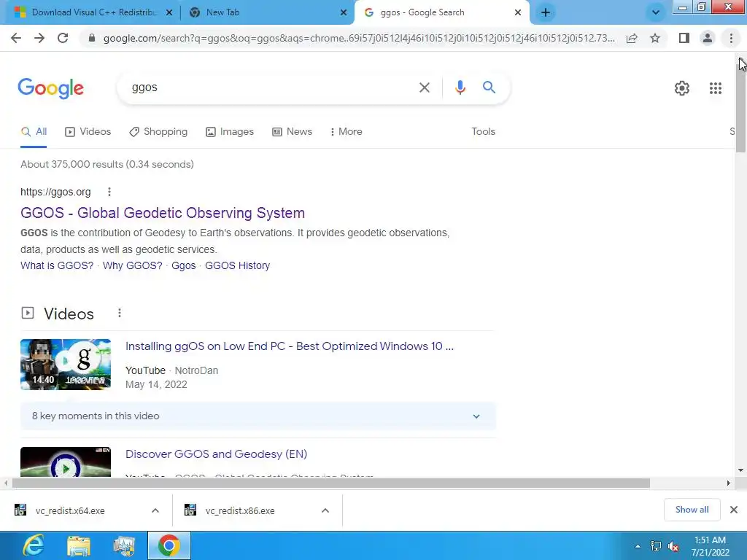Open vc_redist.x64.exe download options
The image size is (747, 560).
(155, 510)
